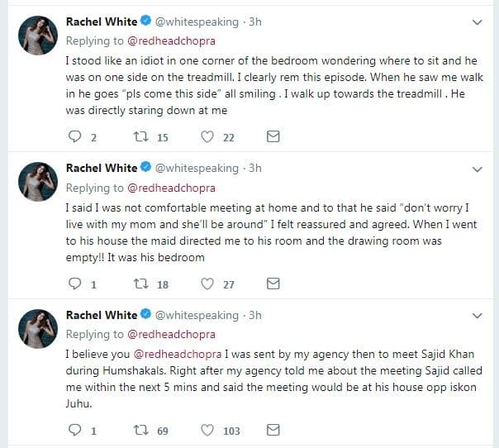Viewport: 499px width, 448px height.
Task: Message the Sajid Khan tweet via envelope icon
Action: (273, 430)
